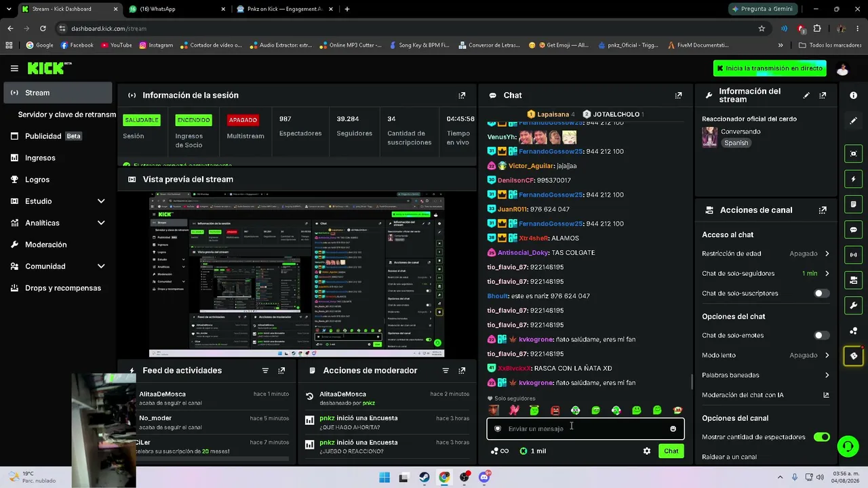Open chat settings gear icon
The width and height of the screenshot is (868, 488).
[x=647, y=451]
